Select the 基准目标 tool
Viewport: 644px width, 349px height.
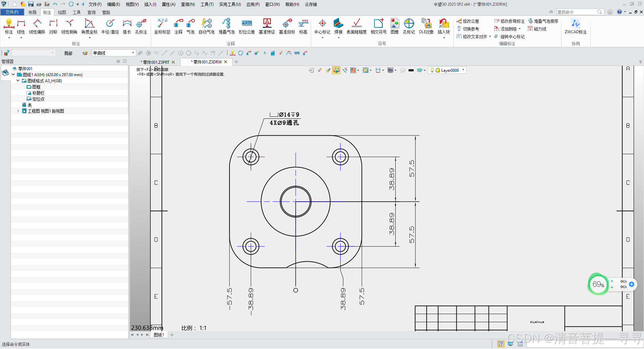coord(287,27)
